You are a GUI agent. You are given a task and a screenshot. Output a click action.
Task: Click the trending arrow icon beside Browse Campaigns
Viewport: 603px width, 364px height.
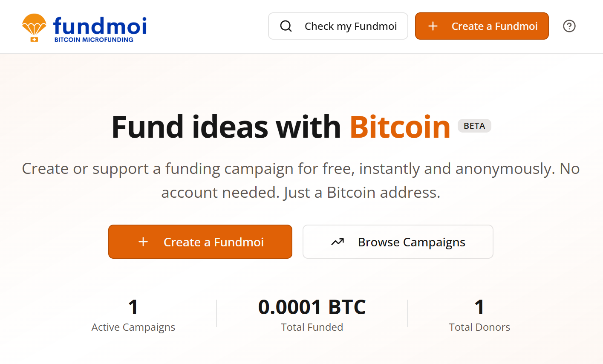point(337,242)
